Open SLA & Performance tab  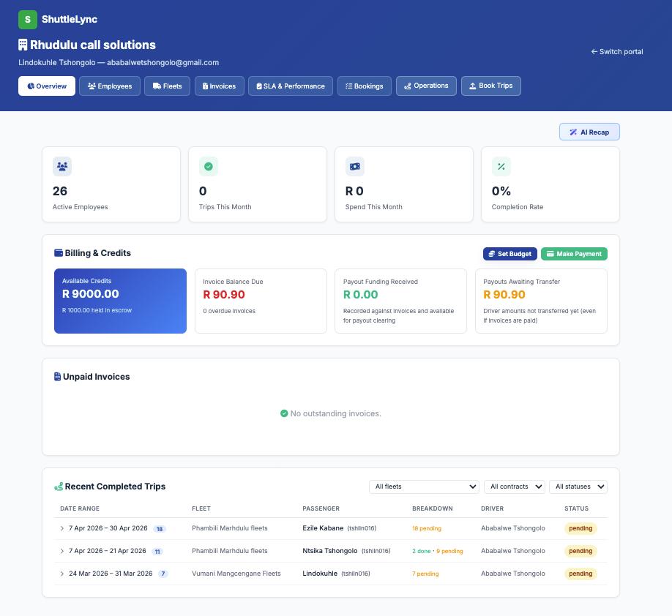(x=291, y=86)
